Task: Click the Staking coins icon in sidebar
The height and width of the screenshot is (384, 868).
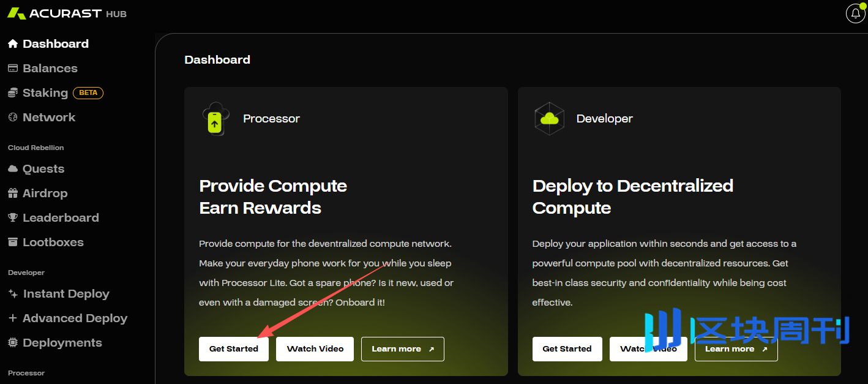Action: click(13, 93)
